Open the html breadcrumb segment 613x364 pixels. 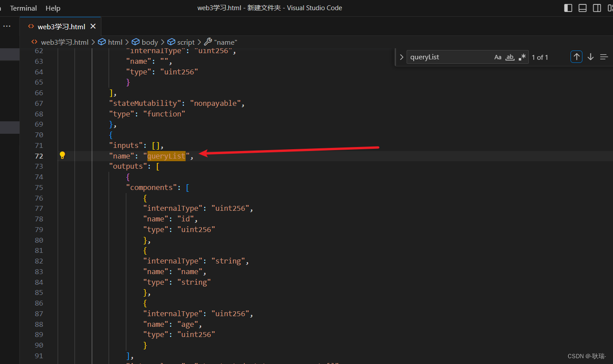coord(115,42)
